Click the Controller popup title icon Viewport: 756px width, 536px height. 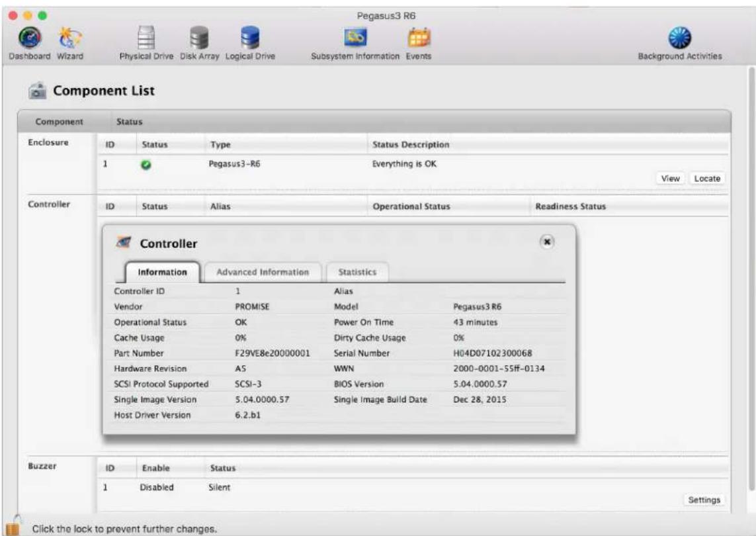tap(124, 243)
